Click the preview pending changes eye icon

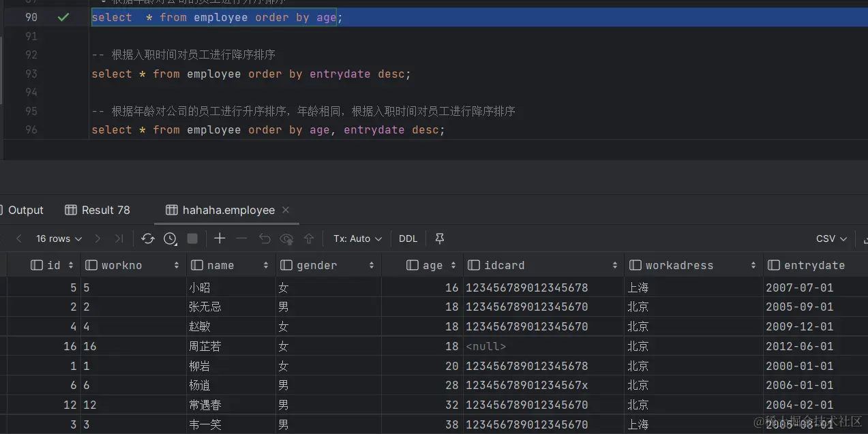pyautogui.click(x=287, y=238)
